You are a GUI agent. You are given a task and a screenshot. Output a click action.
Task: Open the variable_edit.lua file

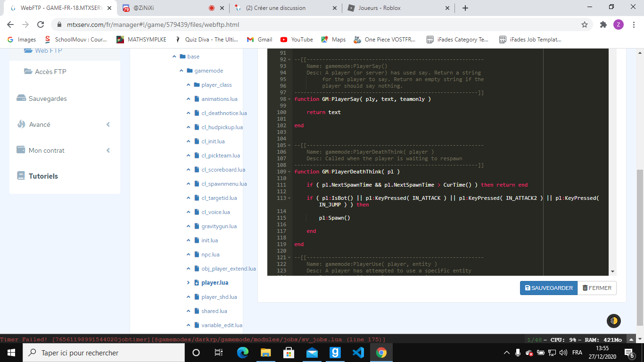point(222,325)
